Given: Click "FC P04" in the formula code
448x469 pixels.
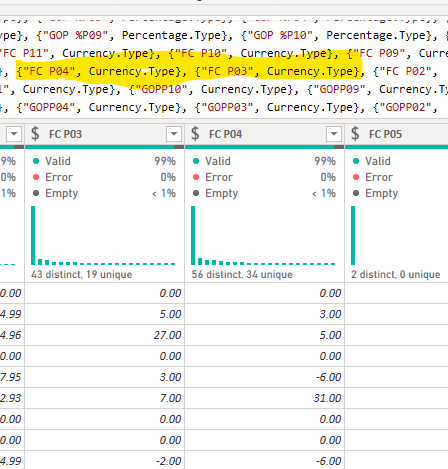Looking at the screenshot, I should [x=49, y=71].
